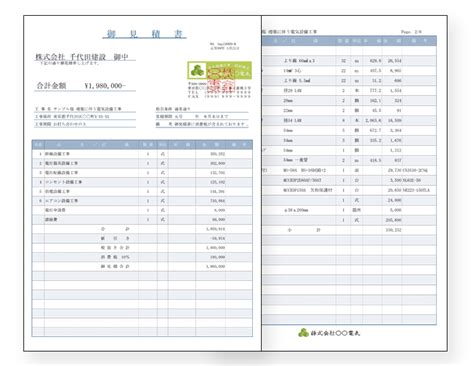Click the blue header row of the left table
The width and height of the screenshot is (474, 366).
142,145
